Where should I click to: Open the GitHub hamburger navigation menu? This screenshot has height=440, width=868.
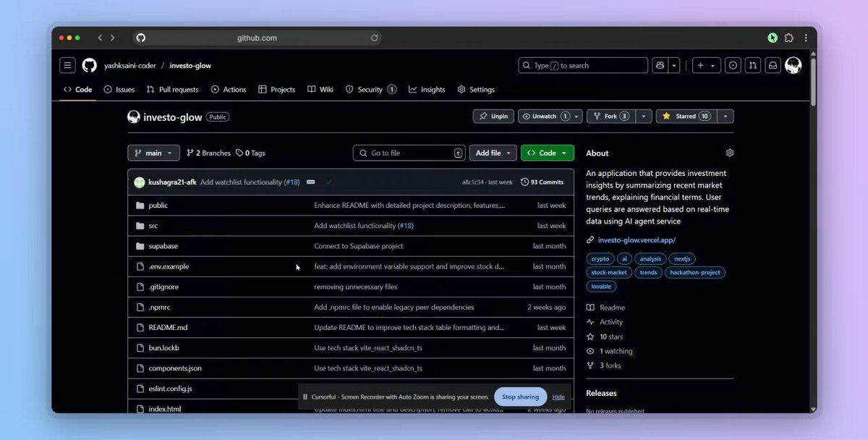pyautogui.click(x=67, y=65)
